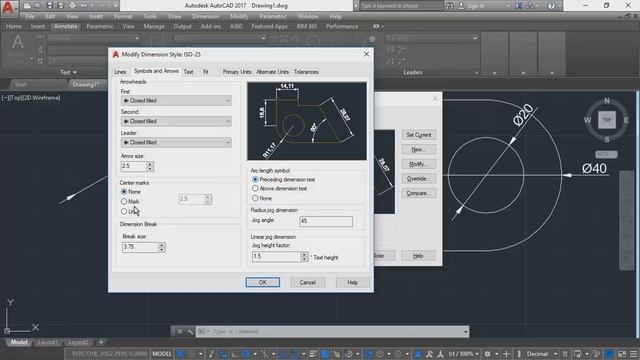The width and height of the screenshot is (640, 360).
Task: Click the Save icon in quick access toolbar
Action: click(x=49, y=6)
